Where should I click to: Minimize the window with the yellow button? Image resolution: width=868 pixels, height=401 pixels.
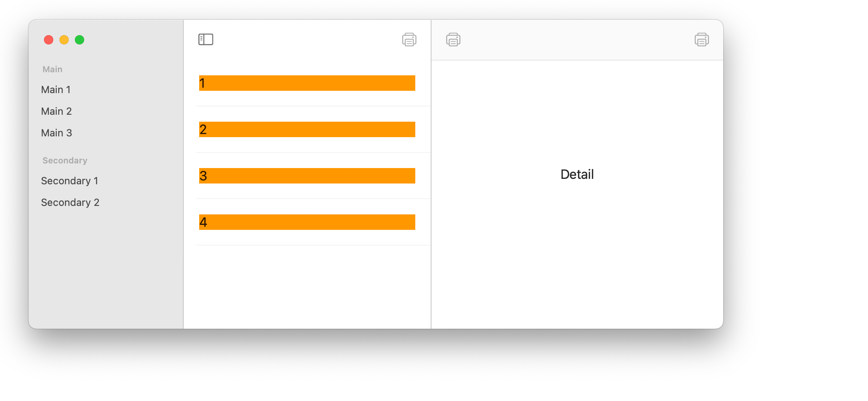[64, 40]
